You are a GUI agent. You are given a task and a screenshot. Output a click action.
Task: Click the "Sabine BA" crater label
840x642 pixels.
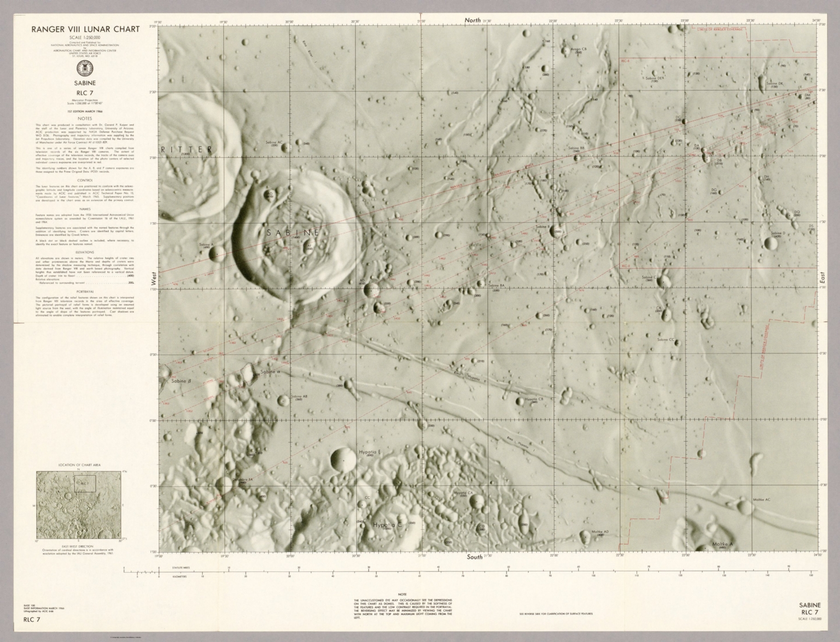point(497,286)
